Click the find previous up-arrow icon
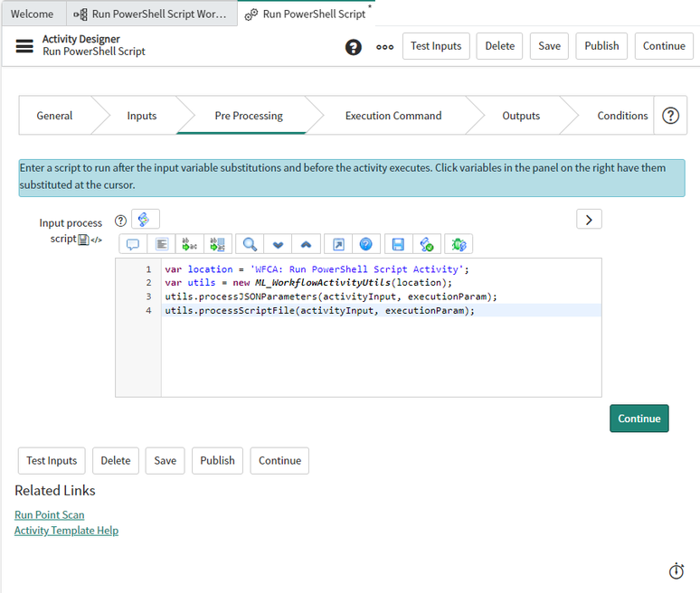 coord(306,244)
